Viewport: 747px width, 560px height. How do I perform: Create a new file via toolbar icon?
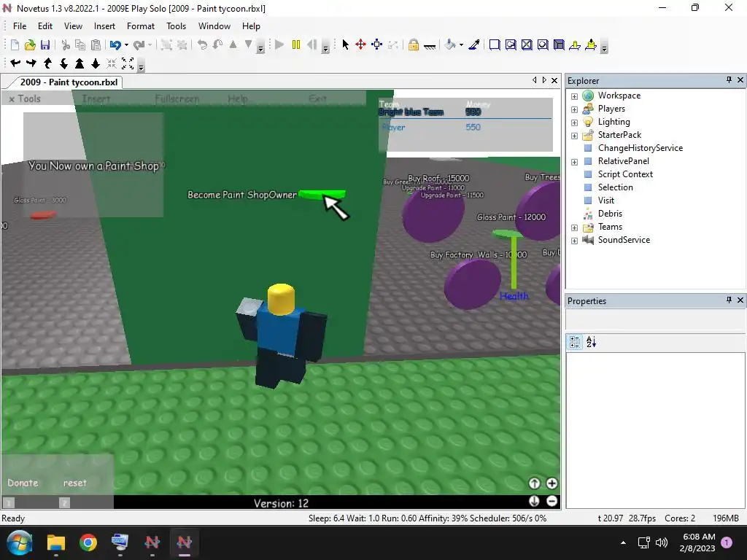coord(15,45)
